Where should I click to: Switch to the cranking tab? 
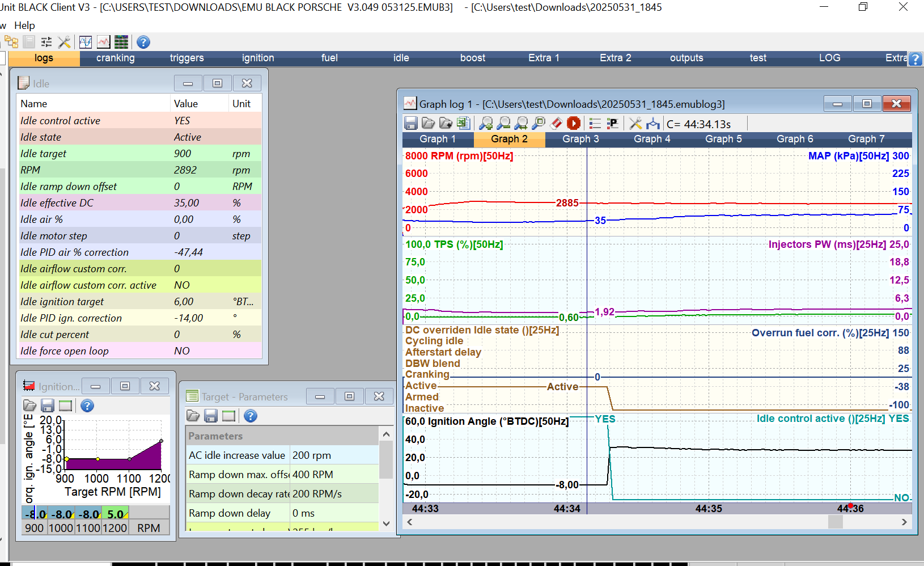116,58
